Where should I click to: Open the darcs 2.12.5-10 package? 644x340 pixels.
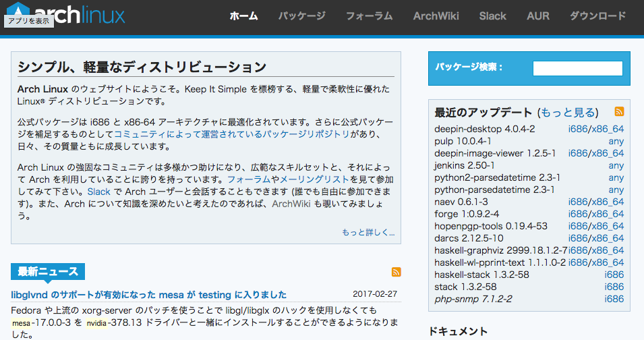[469, 238]
